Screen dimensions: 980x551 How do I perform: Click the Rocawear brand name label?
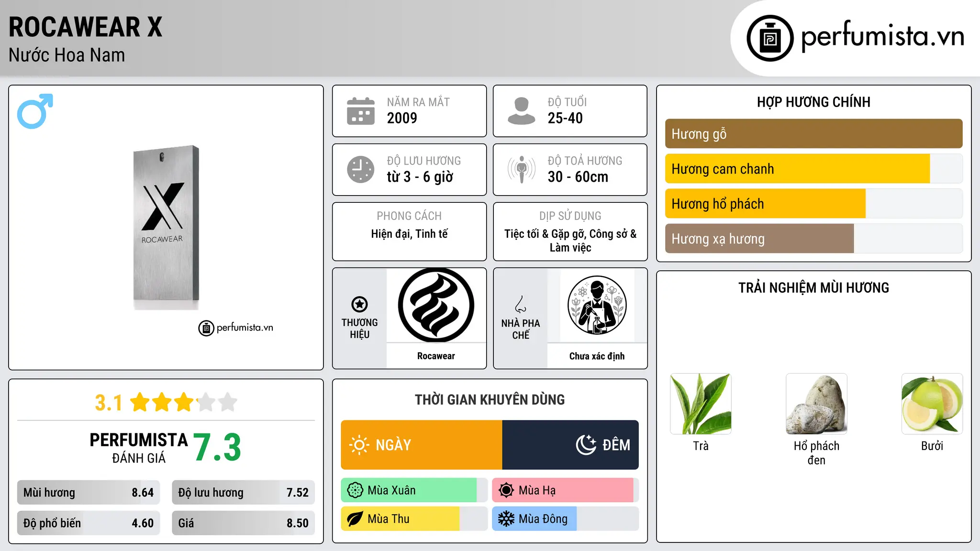coord(436,356)
